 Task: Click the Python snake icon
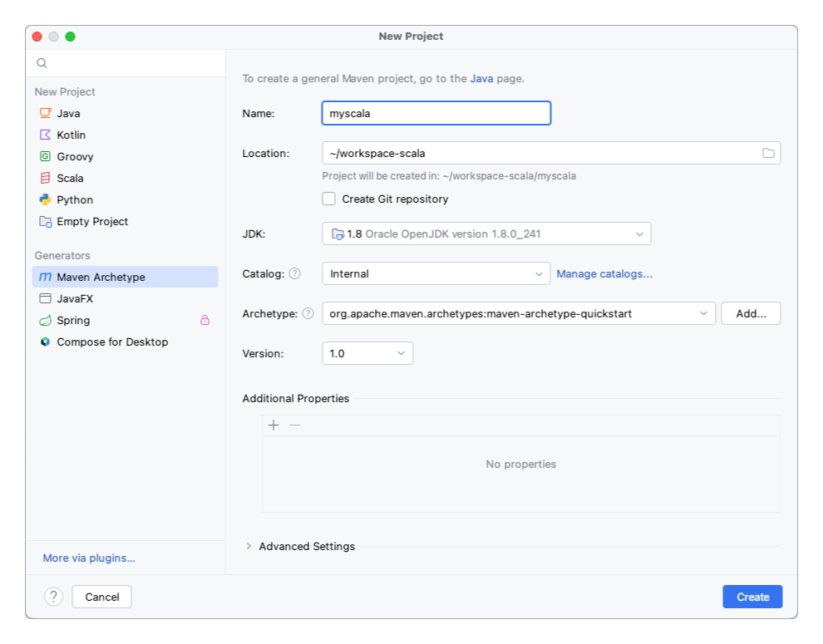click(x=46, y=199)
